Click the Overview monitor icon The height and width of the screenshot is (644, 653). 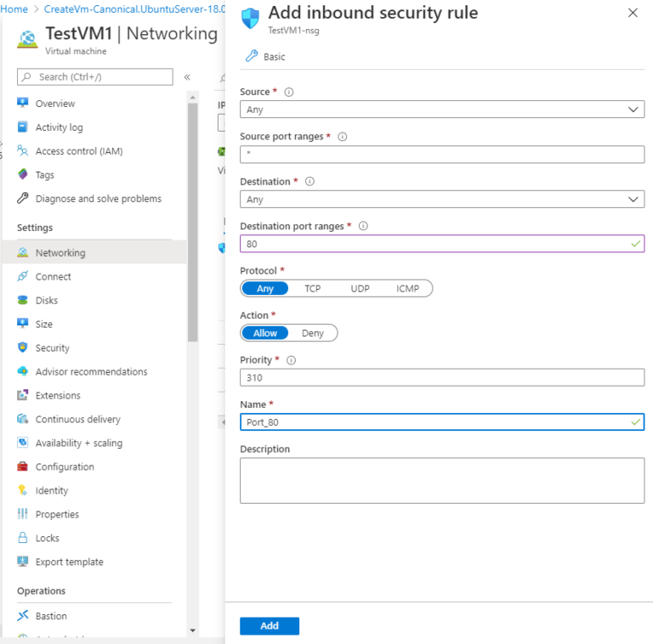22,103
